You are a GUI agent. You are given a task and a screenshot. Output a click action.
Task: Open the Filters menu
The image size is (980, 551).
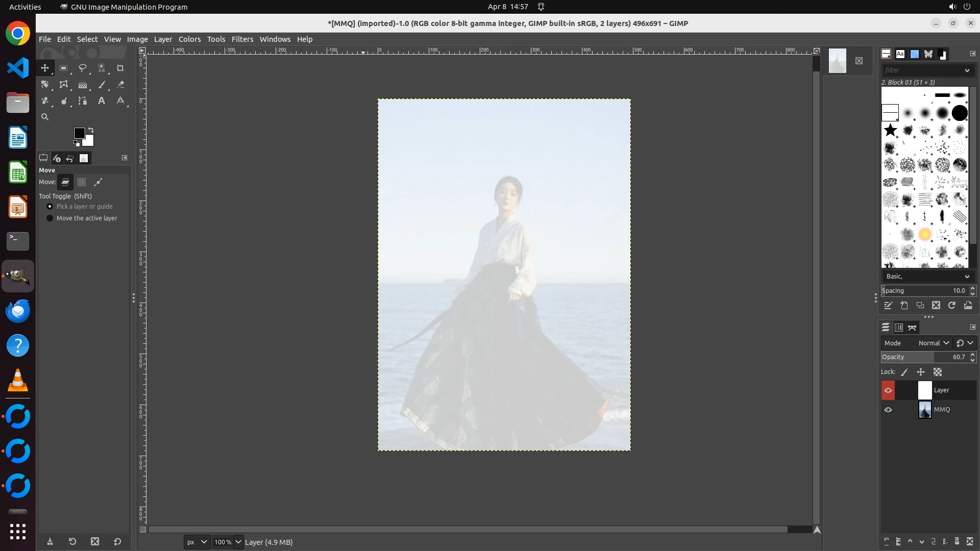pyautogui.click(x=242, y=39)
